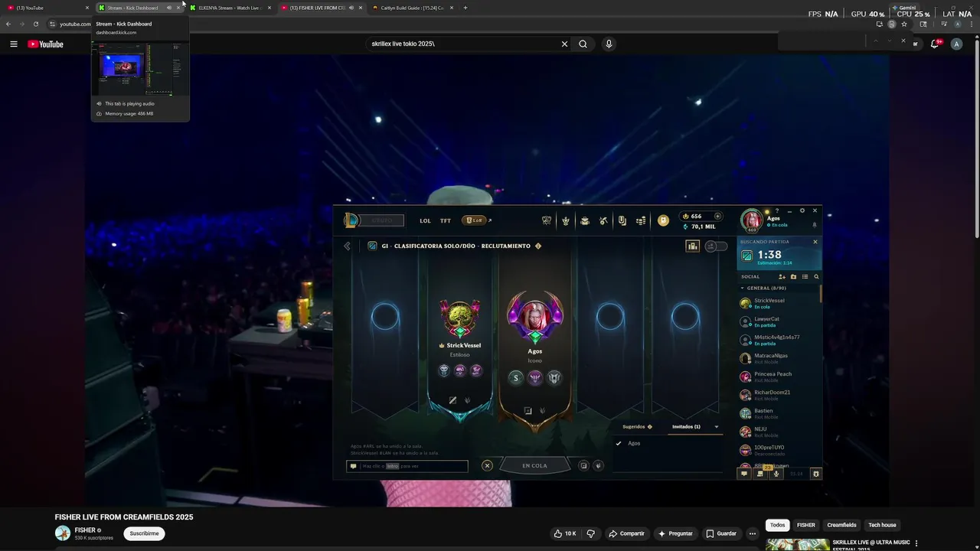Switch to the Sugeridos tab
The height and width of the screenshot is (551, 980).
[x=637, y=426]
